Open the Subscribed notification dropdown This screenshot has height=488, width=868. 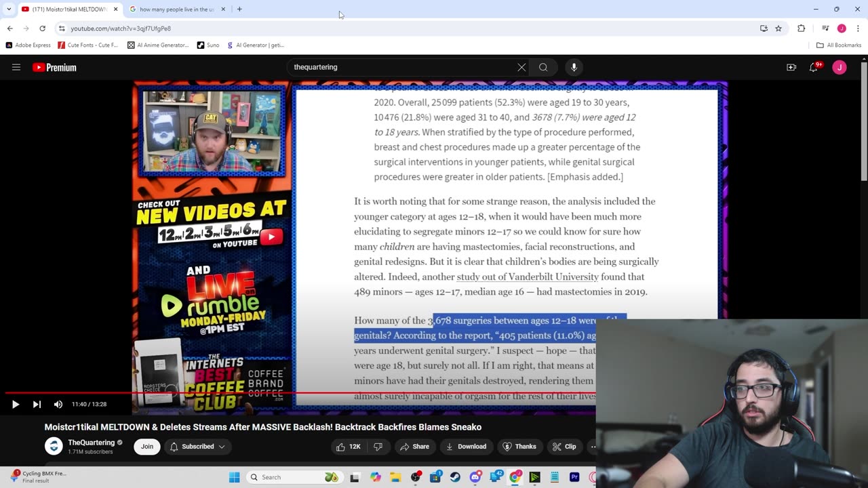click(197, 447)
